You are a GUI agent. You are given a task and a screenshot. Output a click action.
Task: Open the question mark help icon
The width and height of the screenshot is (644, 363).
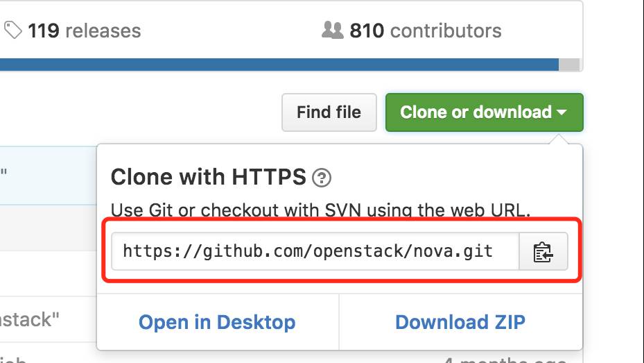322,178
